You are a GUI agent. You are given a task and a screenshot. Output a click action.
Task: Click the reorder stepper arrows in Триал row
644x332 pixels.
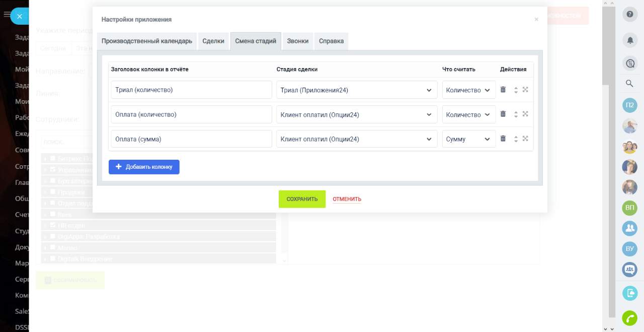[516, 90]
